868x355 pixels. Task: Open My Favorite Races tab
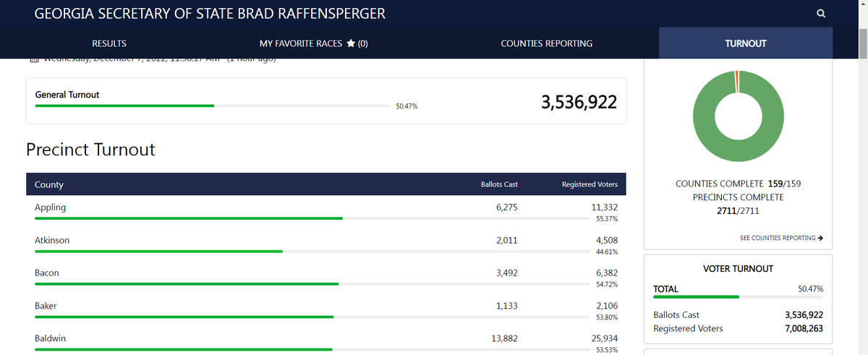point(314,43)
